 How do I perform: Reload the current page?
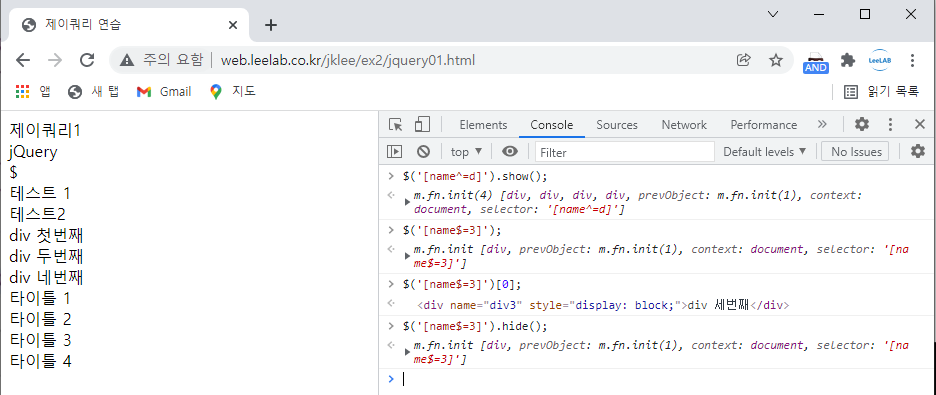[x=88, y=60]
